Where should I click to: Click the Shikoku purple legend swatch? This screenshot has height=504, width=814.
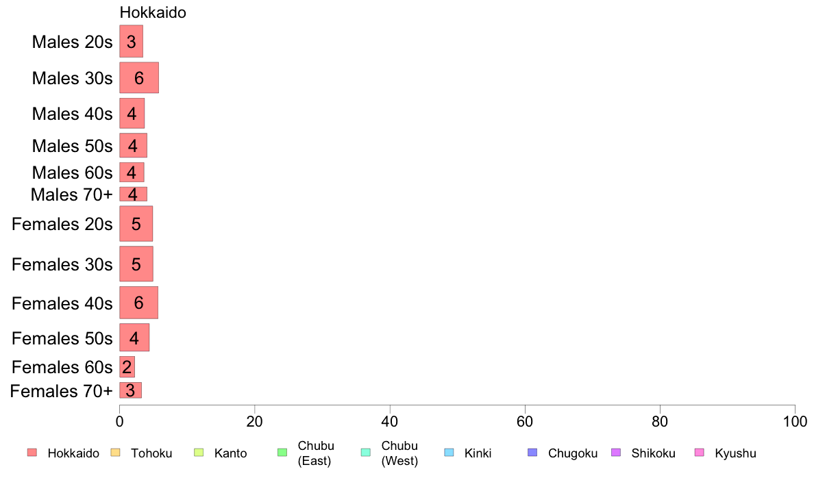pyautogui.click(x=616, y=453)
